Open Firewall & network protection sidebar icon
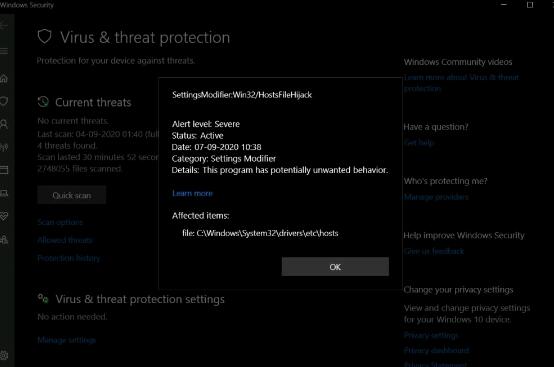This screenshot has width=554, height=367. [4, 147]
